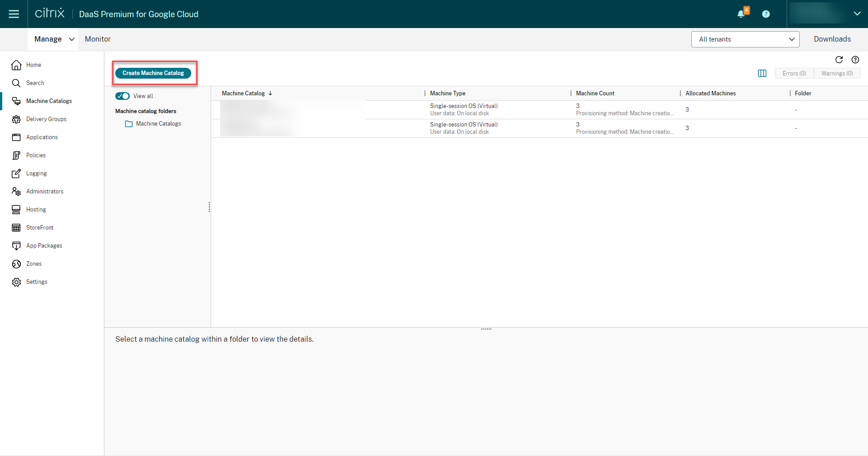Open the Downloads link

pos(832,39)
